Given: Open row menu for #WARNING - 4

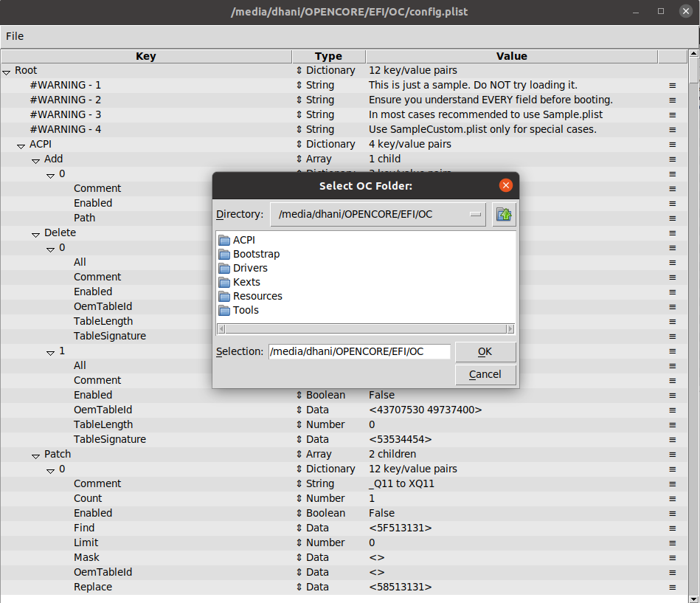Looking at the screenshot, I should (672, 130).
